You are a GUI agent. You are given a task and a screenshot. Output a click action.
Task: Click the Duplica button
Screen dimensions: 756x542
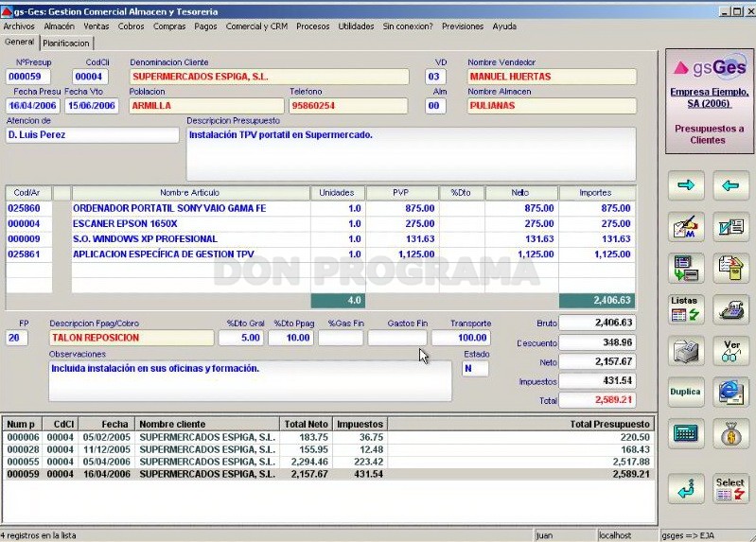[686, 392]
